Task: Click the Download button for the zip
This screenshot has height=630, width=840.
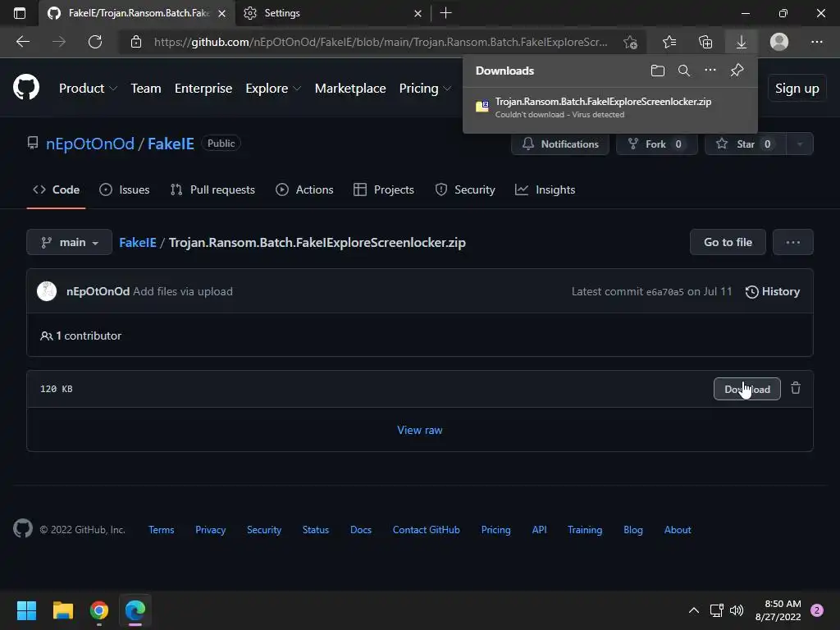Action: click(746, 389)
